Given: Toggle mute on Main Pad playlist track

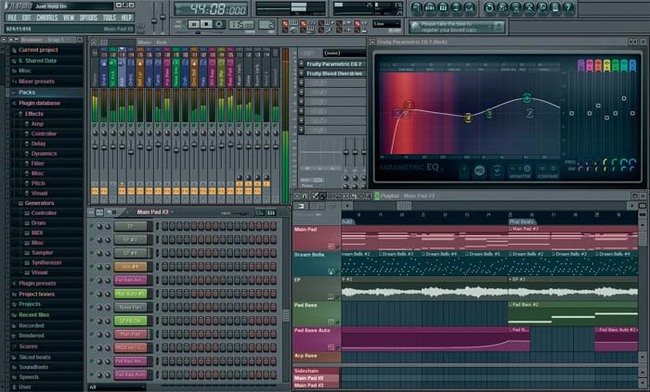Looking at the screenshot, I should point(338,246).
